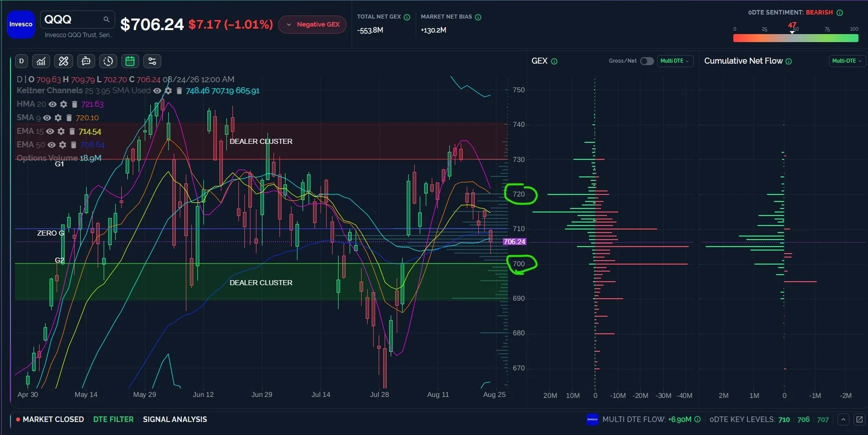Viewport: 868px width, 435px height.
Task: Click the QQQ ticker search field
Action: pyautogui.click(x=77, y=20)
